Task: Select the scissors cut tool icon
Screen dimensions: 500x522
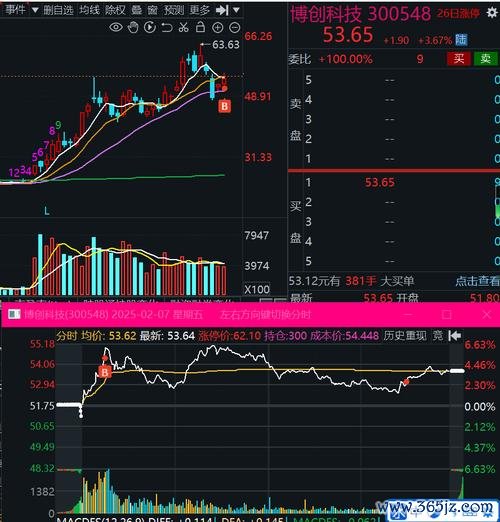Action: (x=183, y=27)
